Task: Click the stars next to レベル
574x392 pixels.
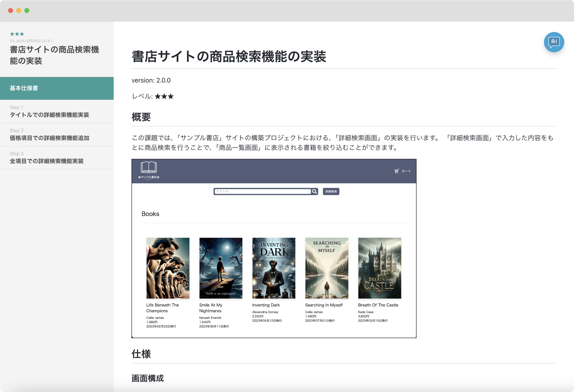Action: pos(164,96)
